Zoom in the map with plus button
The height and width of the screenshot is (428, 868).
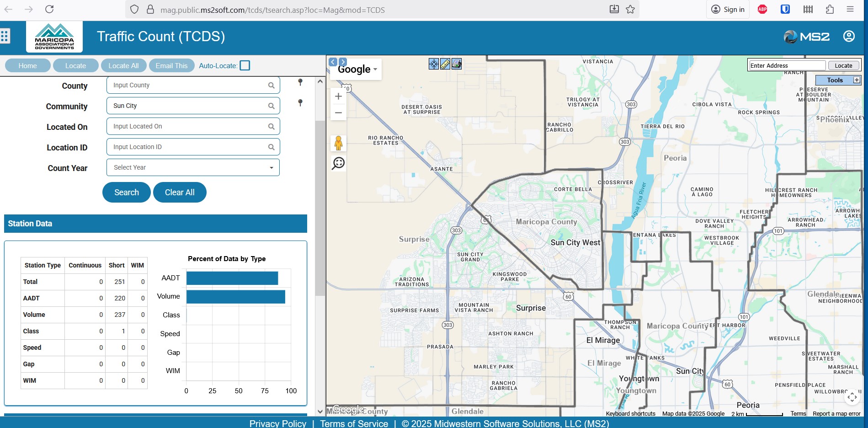coord(338,96)
